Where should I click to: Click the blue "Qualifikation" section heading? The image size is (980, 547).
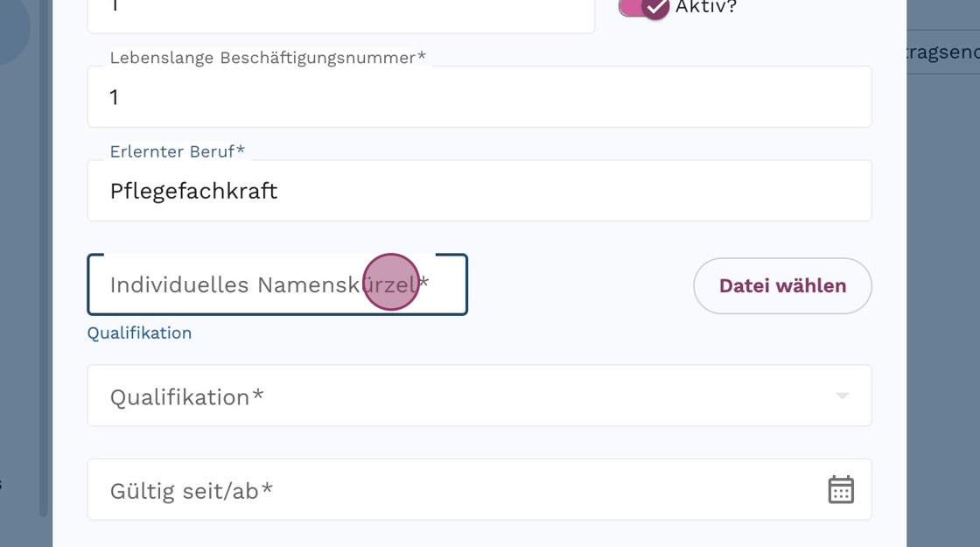point(139,333)
